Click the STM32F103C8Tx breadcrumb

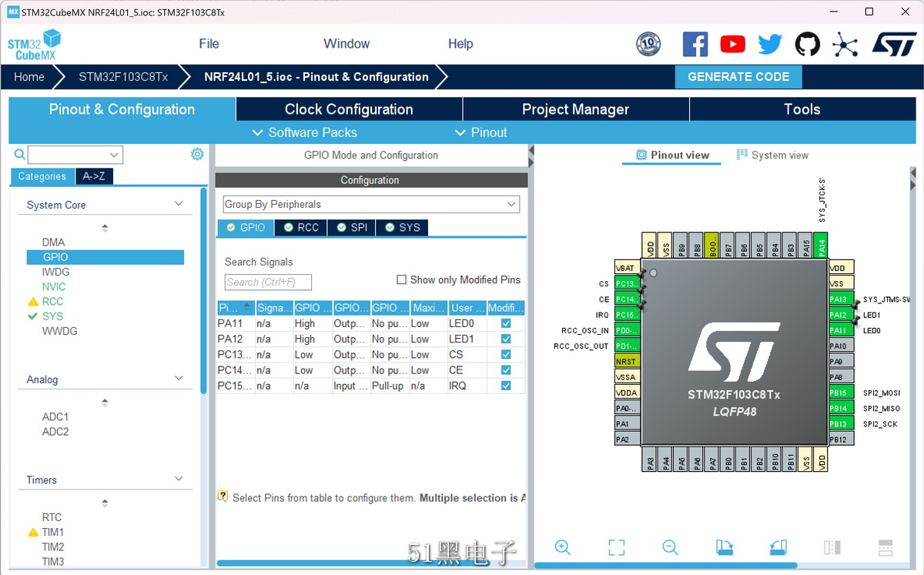[x=123, y=77]
